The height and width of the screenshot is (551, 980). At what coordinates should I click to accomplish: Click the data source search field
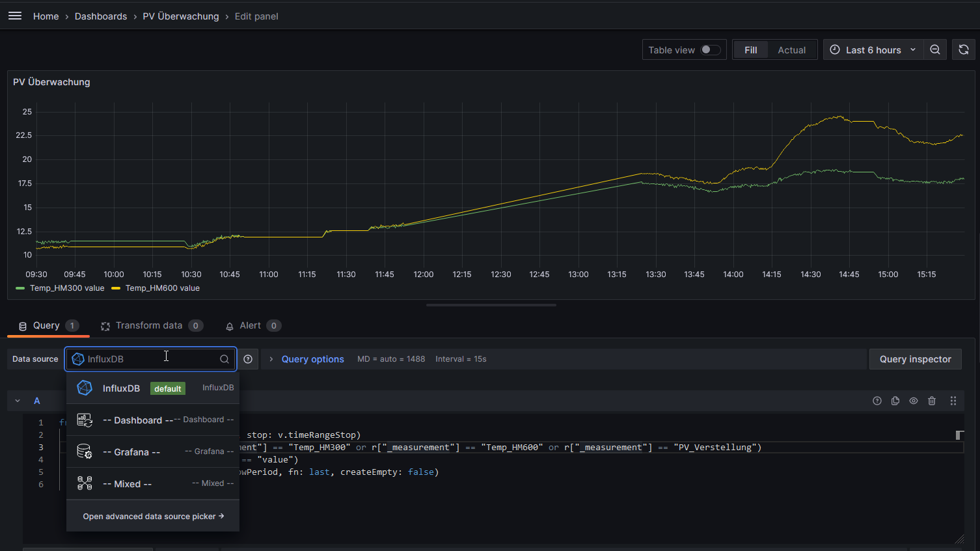(150, 359)
